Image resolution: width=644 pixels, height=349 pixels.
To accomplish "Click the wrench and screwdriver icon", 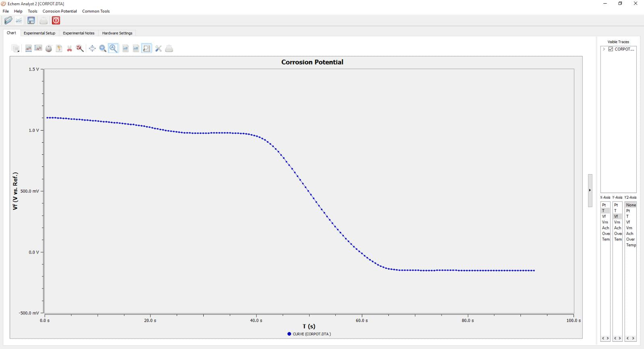I will (158, 49).
